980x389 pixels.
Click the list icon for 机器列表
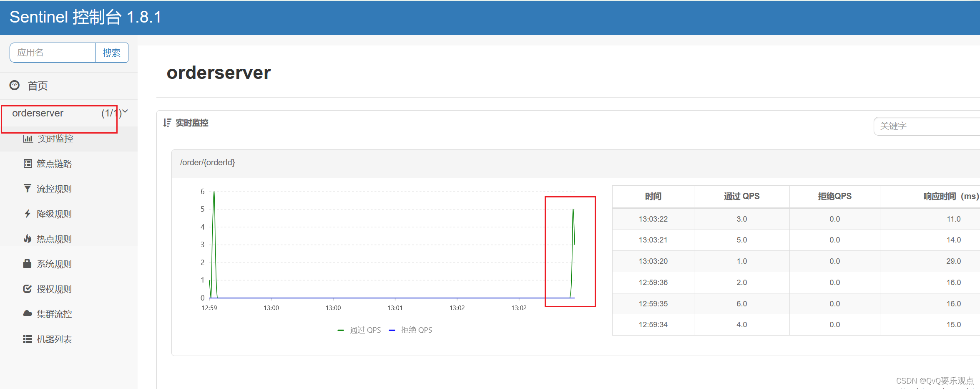click(x=28, y=339)
